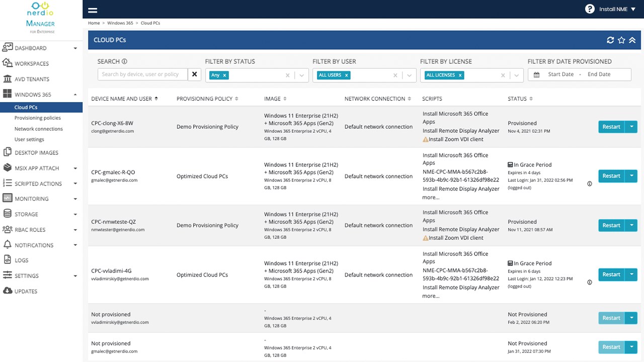This screenshot has height=362, width=644.
Task: Expand the Dashboard menu section
Action: [x=75, y=48]
